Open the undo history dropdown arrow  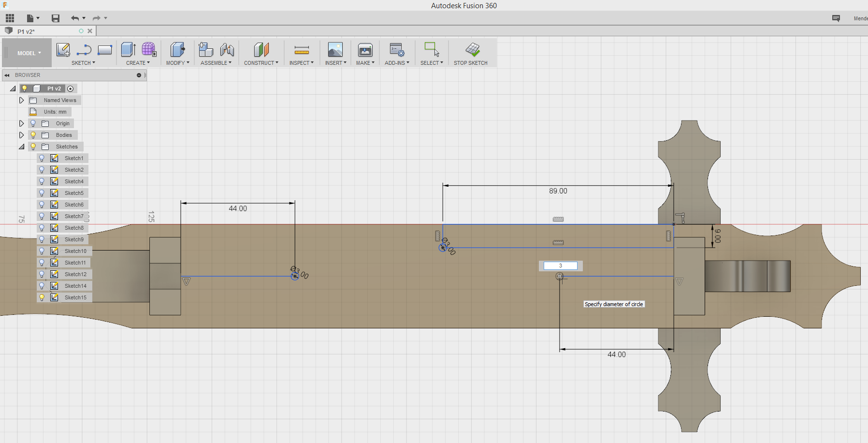[x=84, y=18]
